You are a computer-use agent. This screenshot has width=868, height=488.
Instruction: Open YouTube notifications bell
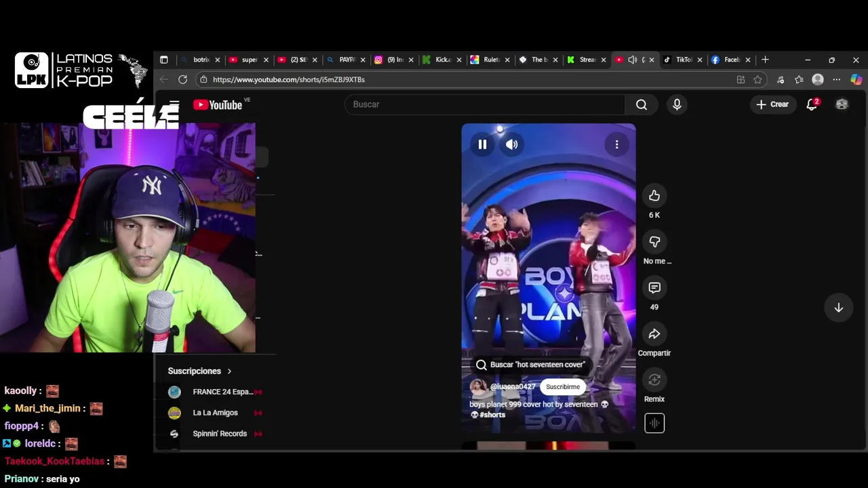point(812,104)
